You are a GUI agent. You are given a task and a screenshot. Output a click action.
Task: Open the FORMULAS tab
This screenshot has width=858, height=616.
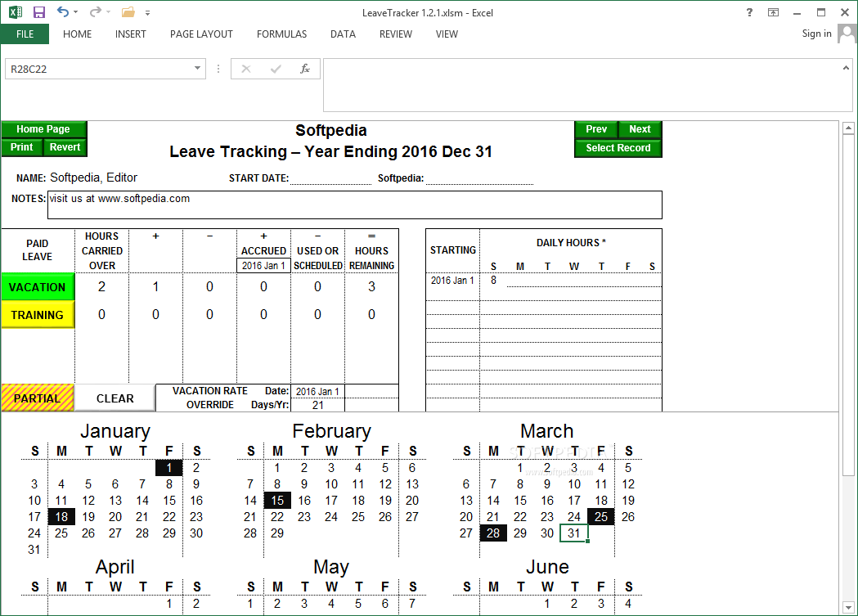coord(282,34)
